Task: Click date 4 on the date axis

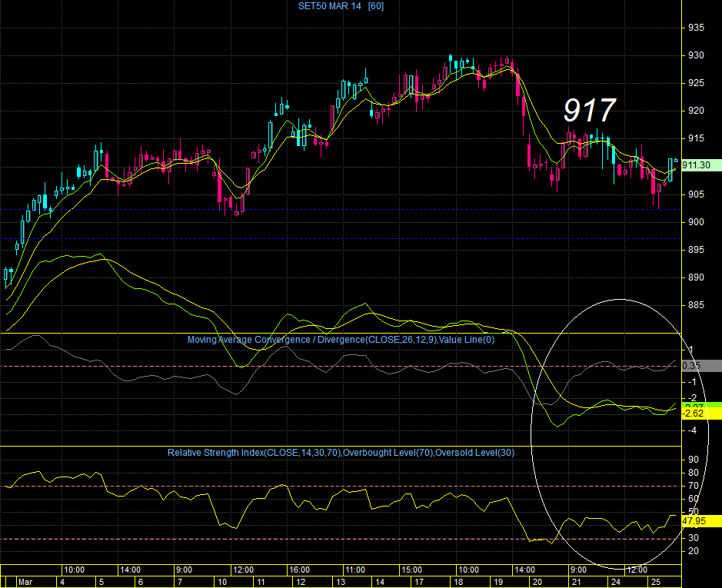Action: click(62, 582)
